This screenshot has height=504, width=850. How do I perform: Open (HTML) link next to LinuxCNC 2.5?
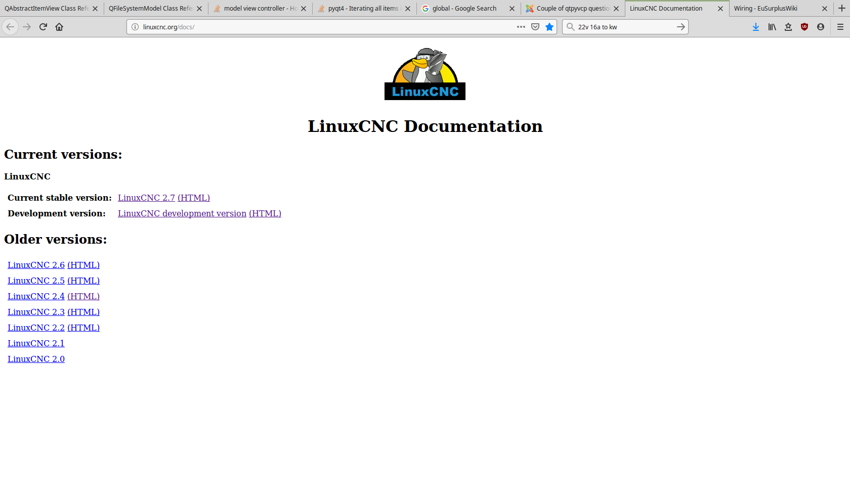pyautogui.click(x=83, y=281)
